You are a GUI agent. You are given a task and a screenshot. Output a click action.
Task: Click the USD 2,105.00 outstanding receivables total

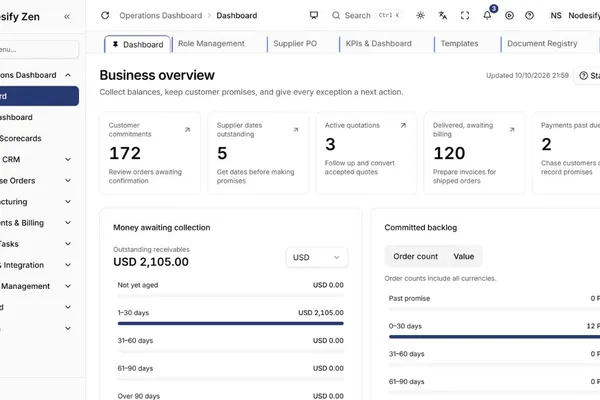point(151,262)
